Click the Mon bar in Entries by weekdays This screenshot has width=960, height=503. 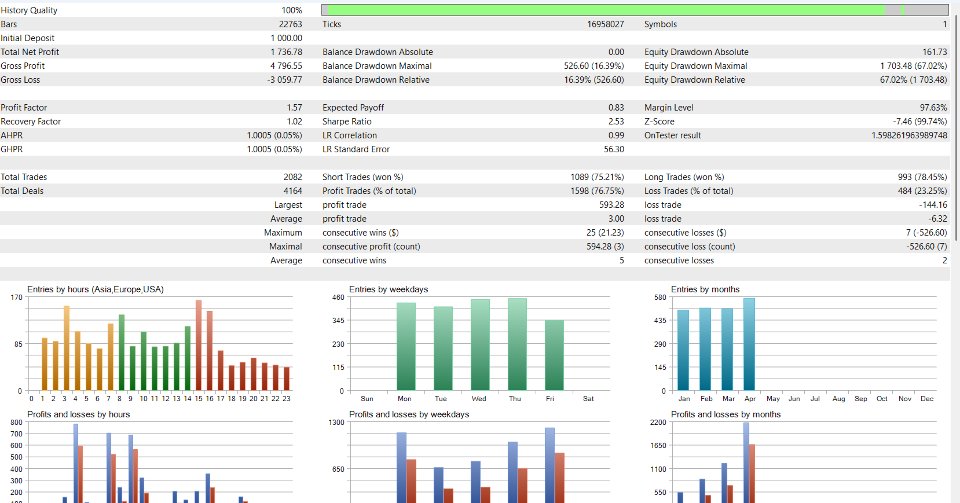click(x=406, y=346)
